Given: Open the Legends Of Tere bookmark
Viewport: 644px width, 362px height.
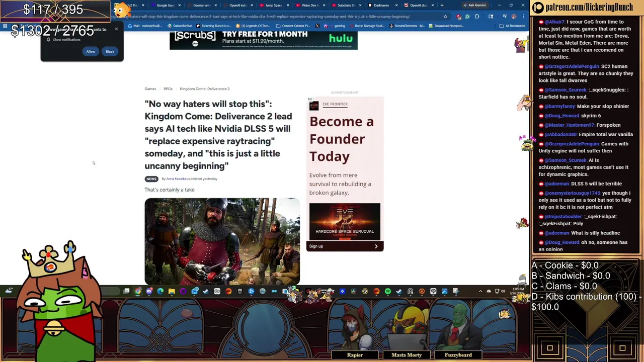Looking at the screenshot, I should [253, 26].
